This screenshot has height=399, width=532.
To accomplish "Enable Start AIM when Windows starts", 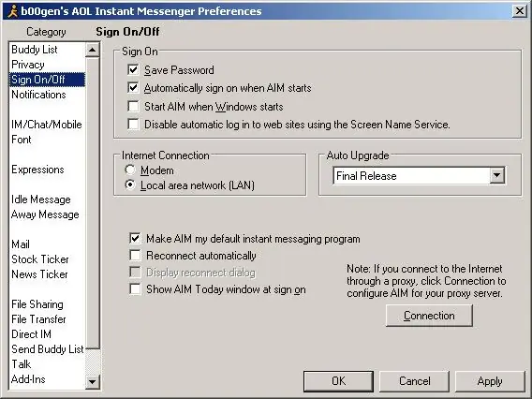I will (x=133, y=106).
